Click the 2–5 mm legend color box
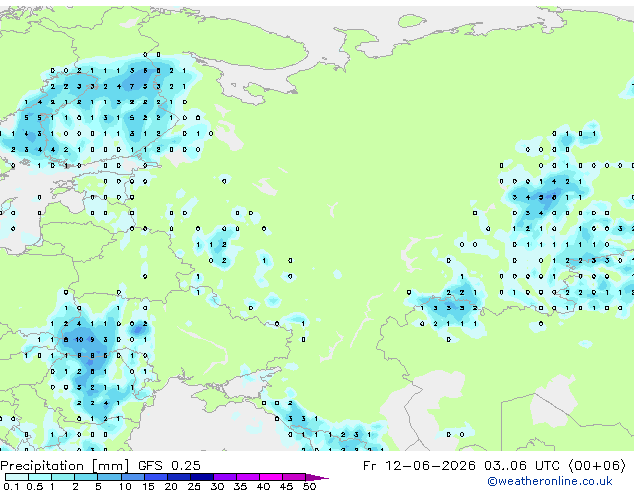 coord(86,477)
